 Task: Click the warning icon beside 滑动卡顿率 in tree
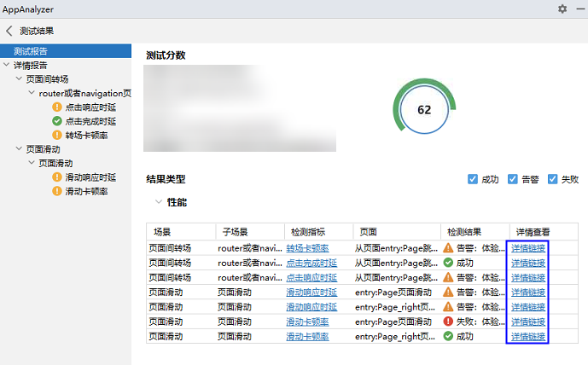(x=57, y=191)
